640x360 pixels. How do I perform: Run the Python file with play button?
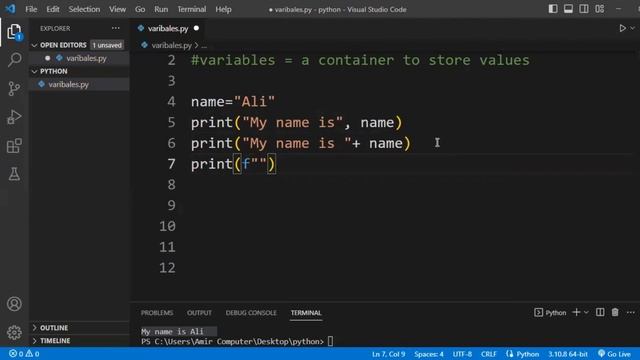pyautogui.click(x=622, y=28)
